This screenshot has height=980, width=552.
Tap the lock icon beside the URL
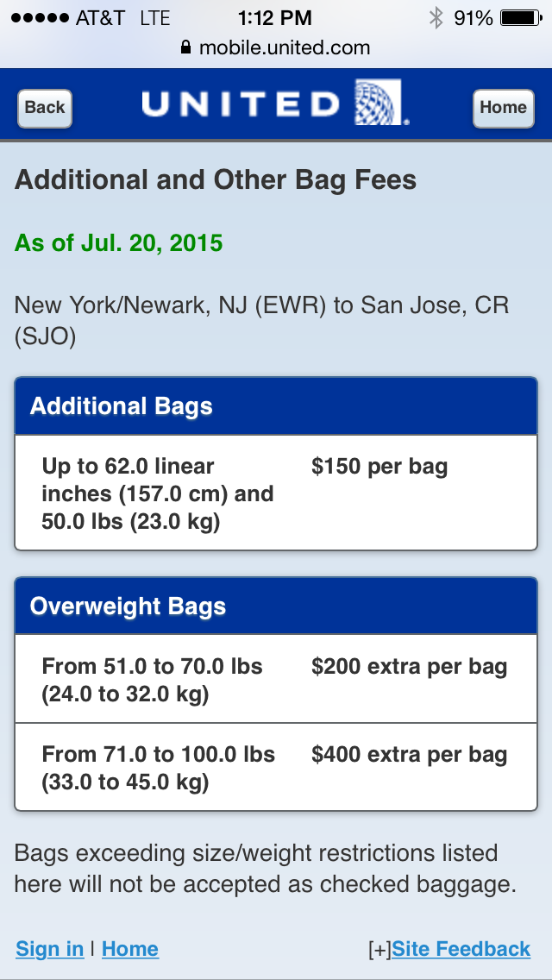186,48
